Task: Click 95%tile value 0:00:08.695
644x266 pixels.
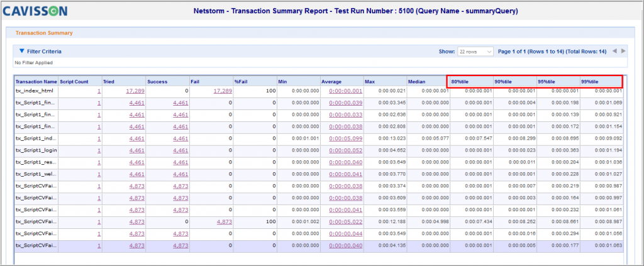Action: pos(565,139)
